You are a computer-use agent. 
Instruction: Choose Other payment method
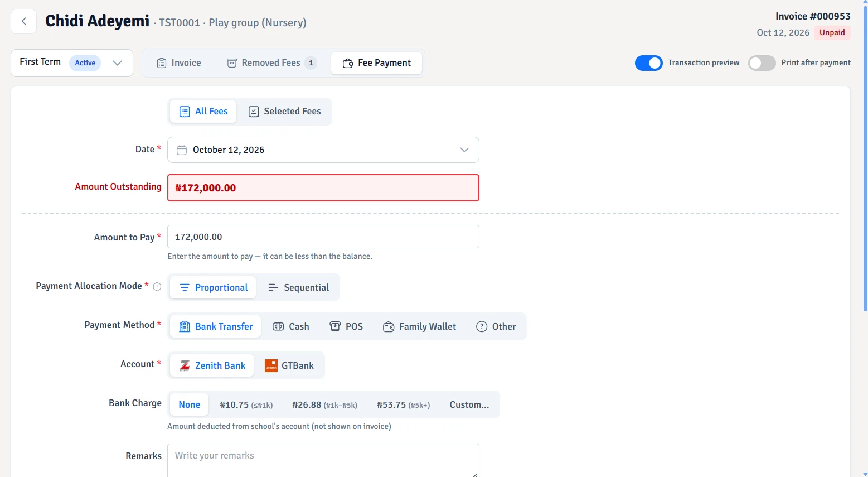(496, 326)
